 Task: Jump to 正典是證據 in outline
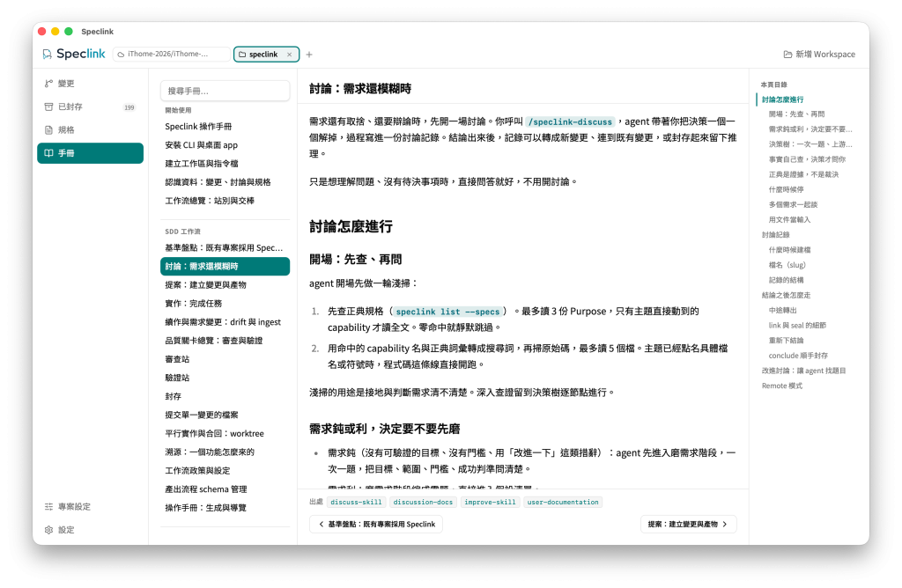[x=803, y=175]
